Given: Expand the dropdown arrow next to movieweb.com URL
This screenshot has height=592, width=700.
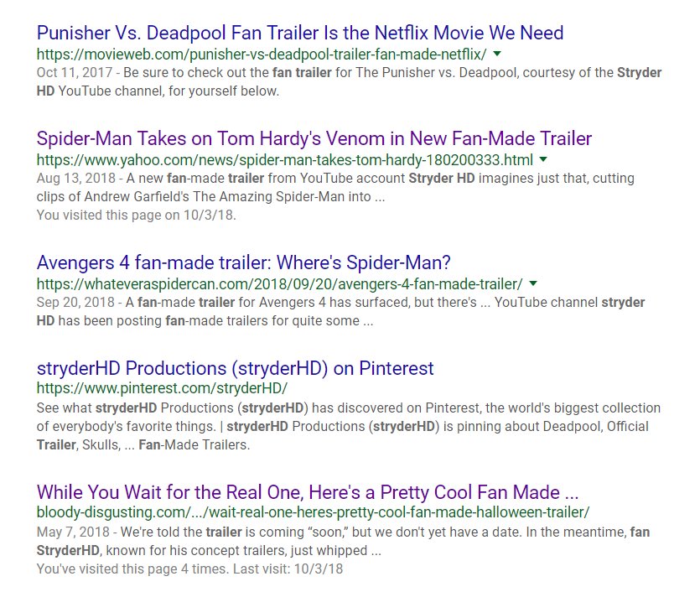Looking at the screenshot, I should click(x=497, y=54).
